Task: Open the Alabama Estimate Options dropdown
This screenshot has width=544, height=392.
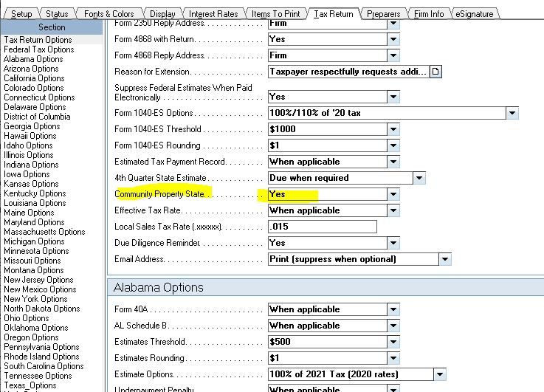Action: click(x=439, y=374)
